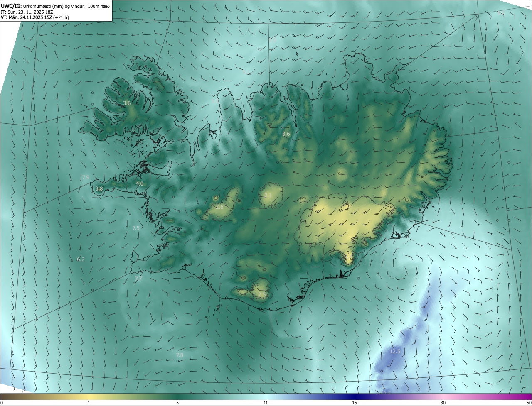
Task: Click the 7.8 value south of Iceland
Action: pos(180,355)
